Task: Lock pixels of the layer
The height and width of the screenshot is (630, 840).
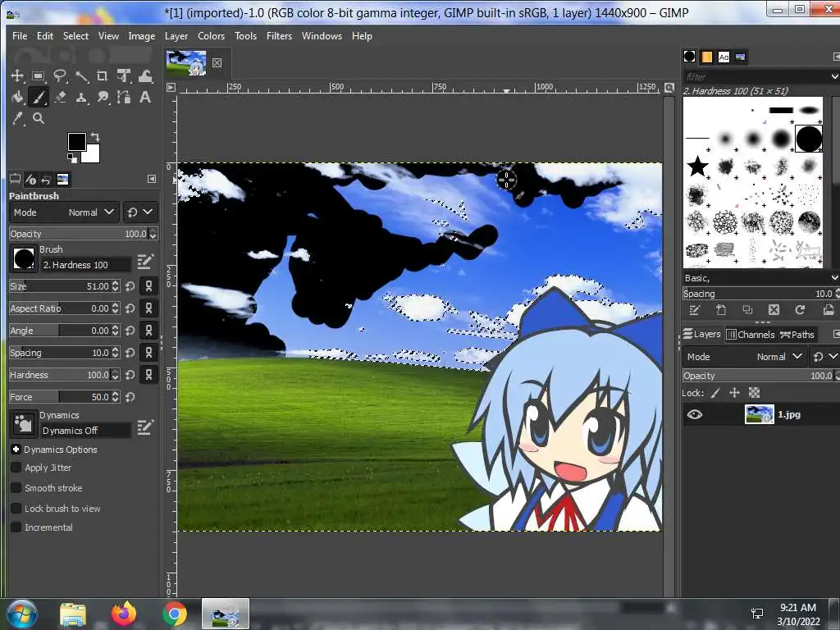Action: point(715,393)
